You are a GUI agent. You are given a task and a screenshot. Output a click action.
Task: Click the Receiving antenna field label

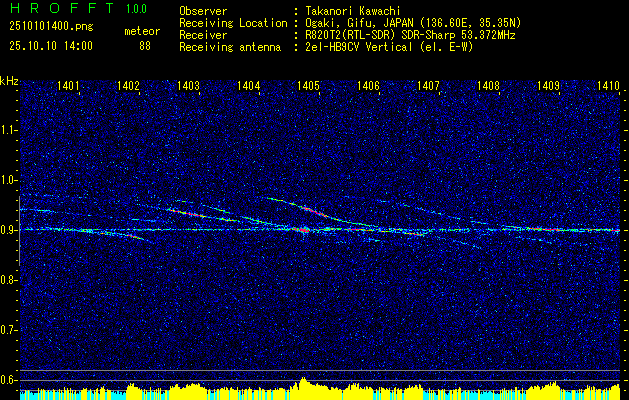[x=230, y=47]
